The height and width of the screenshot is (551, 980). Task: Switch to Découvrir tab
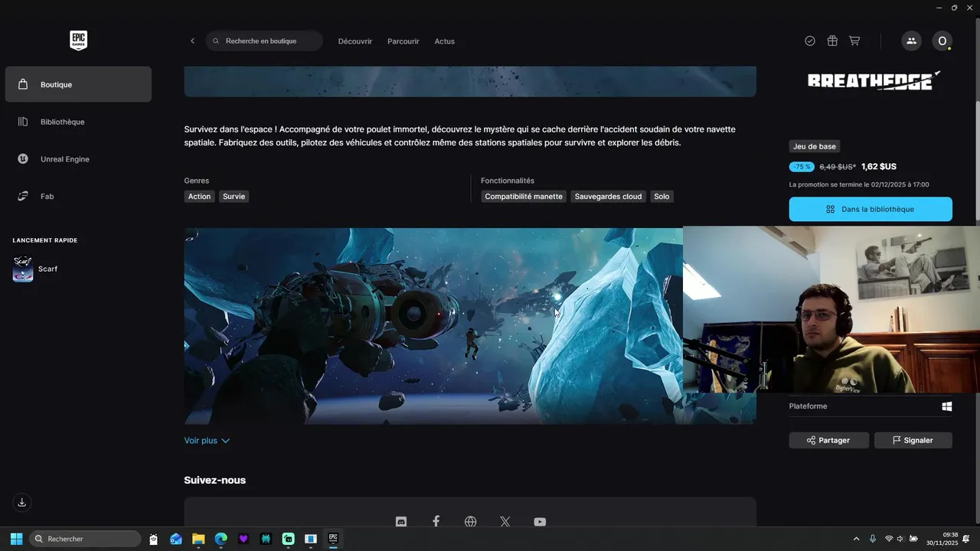pos(355,41)
